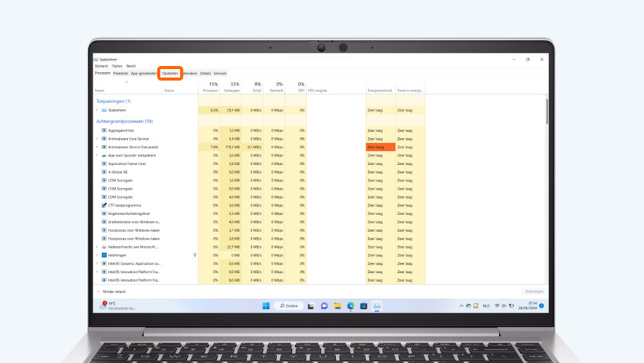Expand the Taakbeheer process entry
The height and width of the screenshot is (363, 644).
pos(97,111)
